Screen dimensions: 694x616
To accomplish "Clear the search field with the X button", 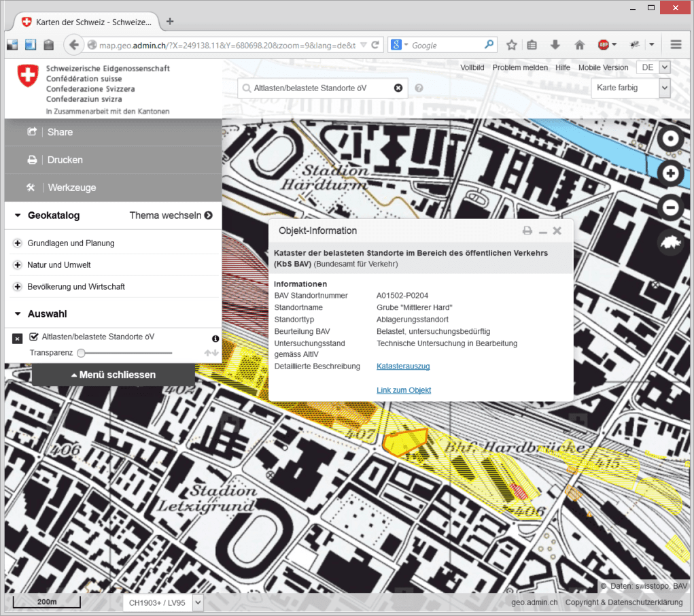I will [397, 88].
